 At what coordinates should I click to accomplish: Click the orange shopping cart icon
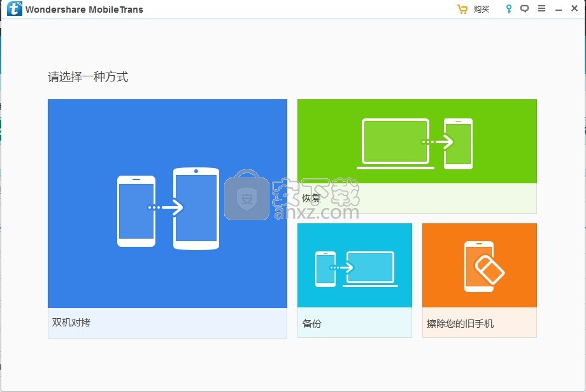point(462,10)
